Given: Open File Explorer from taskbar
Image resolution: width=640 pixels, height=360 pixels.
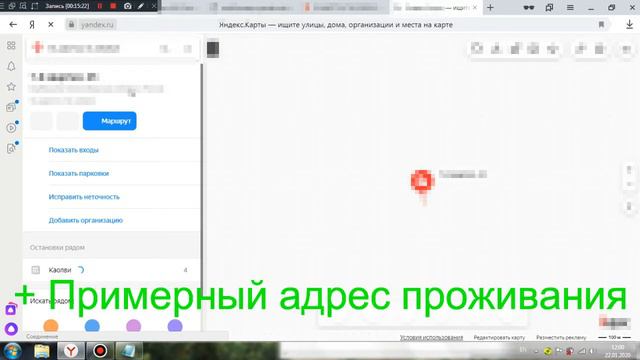Looking at the screenshot, I should (42, 351).
